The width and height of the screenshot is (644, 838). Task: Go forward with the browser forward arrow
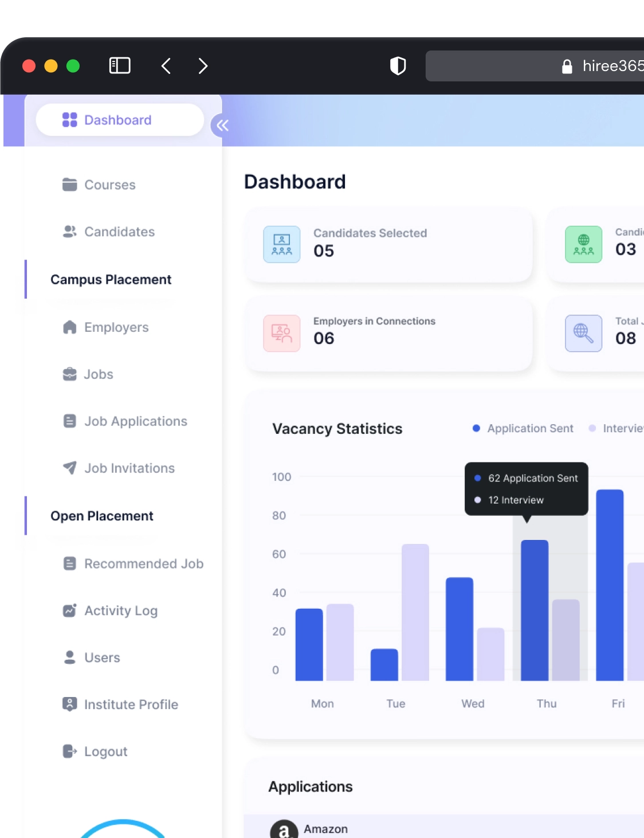tap(203, 66)
